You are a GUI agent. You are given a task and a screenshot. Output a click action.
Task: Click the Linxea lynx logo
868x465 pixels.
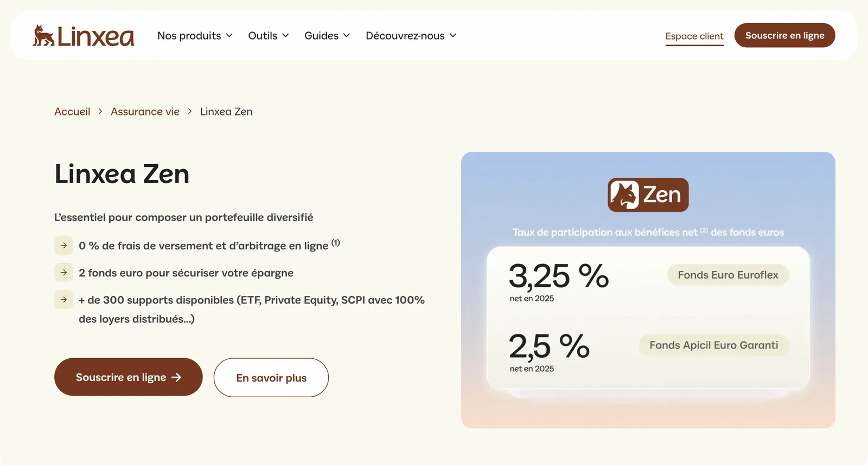[83, 36]
